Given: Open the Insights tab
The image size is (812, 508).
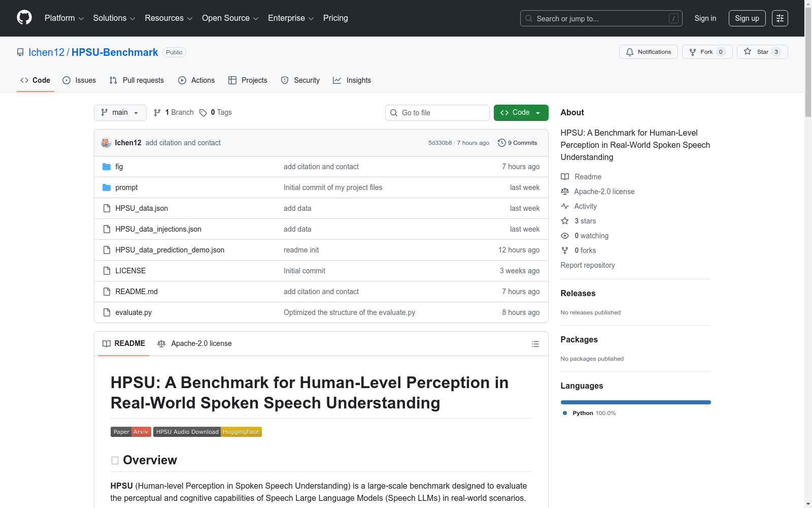Looking at the screenshot, I should pyautogui.click(x=352, y=80).
